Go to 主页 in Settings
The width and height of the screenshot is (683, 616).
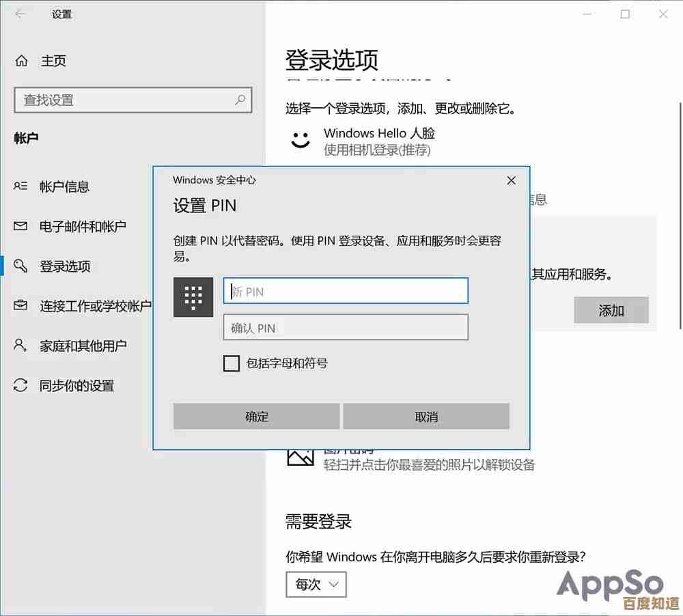click(53, 61)
